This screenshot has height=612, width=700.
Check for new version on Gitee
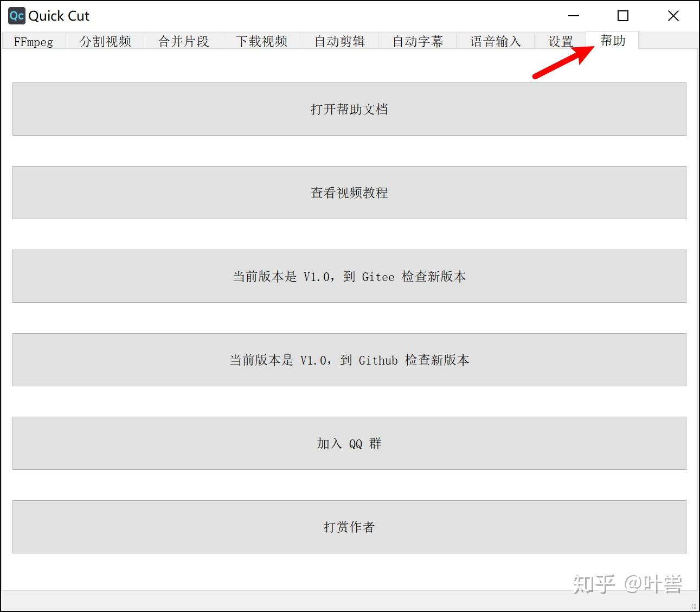(x=349, y=276)
